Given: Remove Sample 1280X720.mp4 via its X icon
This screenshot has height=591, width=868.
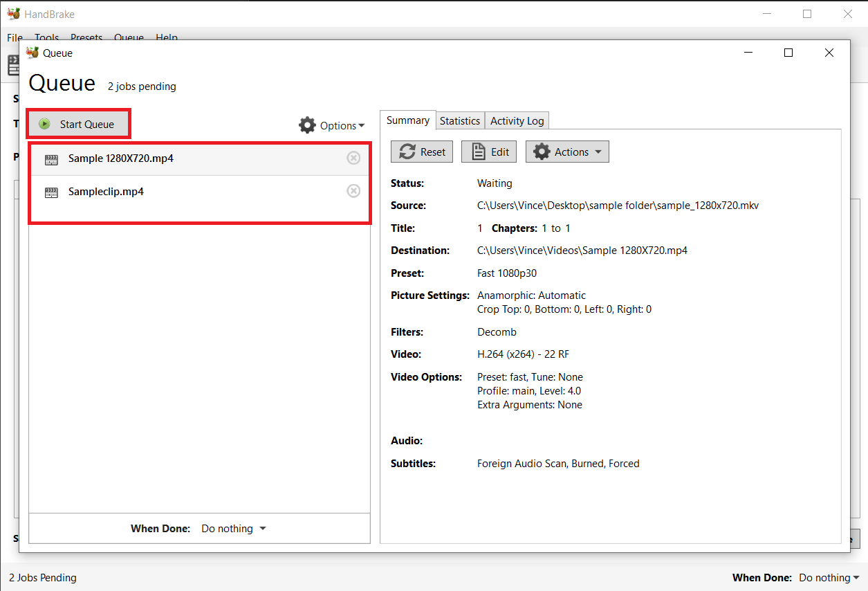Looking at the screenshot, I should pyautogui.click(x=353, y=158).
